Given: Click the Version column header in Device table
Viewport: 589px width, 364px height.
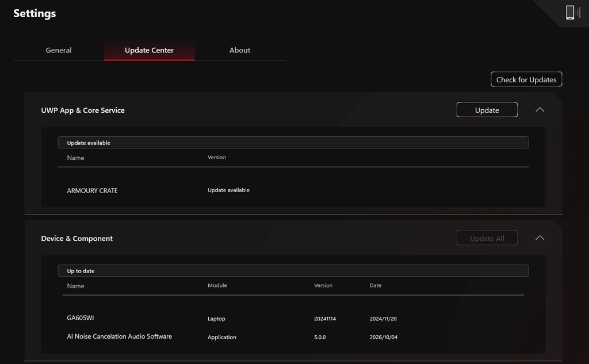Looking at the screenshot, I should (x=323, y=285).
